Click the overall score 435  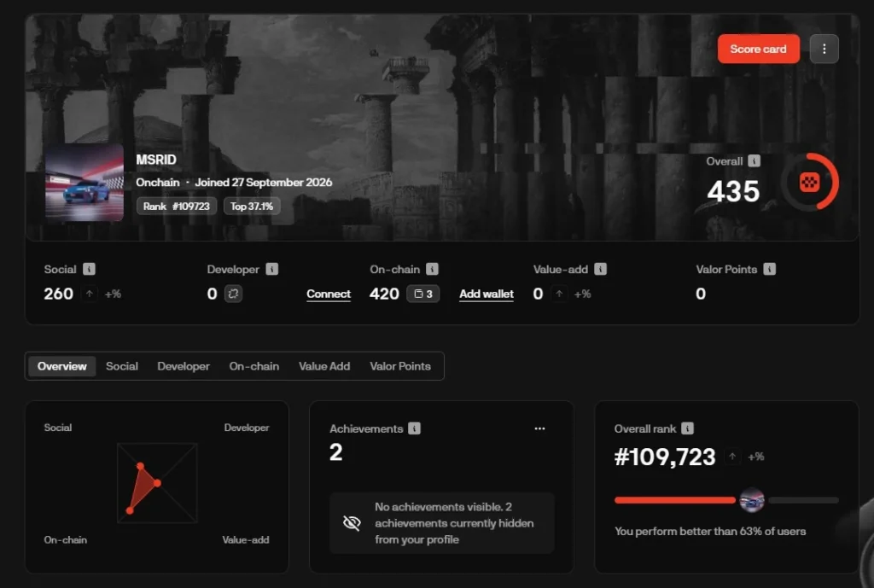click(733, 191)
